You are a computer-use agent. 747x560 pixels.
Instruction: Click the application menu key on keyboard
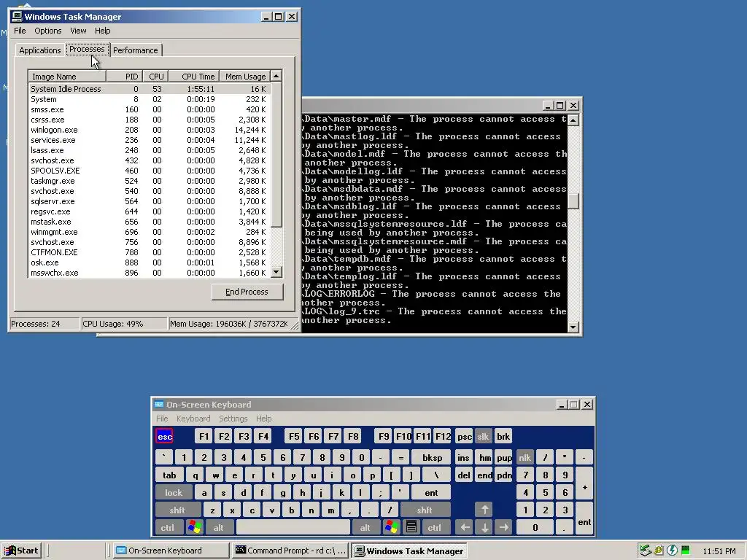click(x=411, y=527)
